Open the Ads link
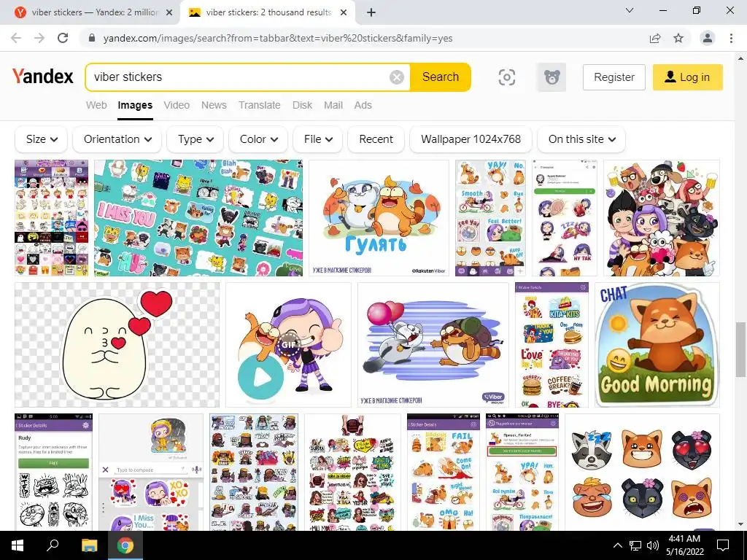This screenshot has height=560, width=747. (x=363, y=105)
